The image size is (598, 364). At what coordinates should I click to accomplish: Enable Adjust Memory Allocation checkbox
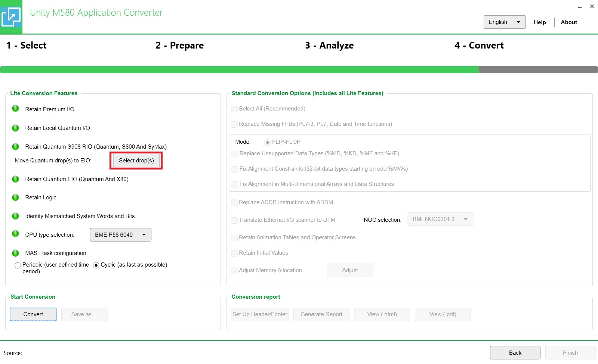point(234,271)
